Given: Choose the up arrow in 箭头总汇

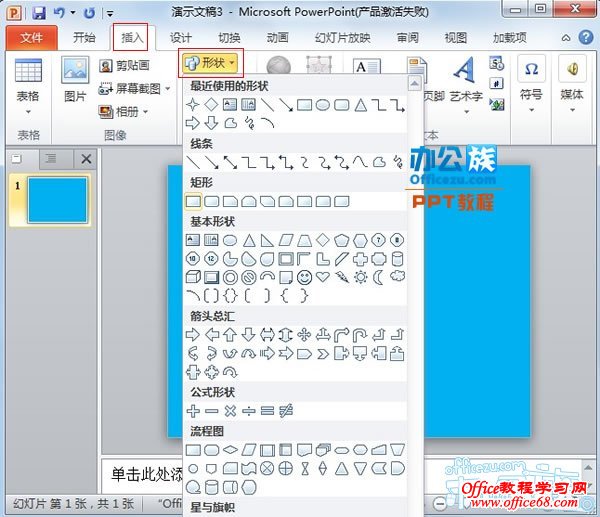Looking at the screenshot, I should pos(230,334).
